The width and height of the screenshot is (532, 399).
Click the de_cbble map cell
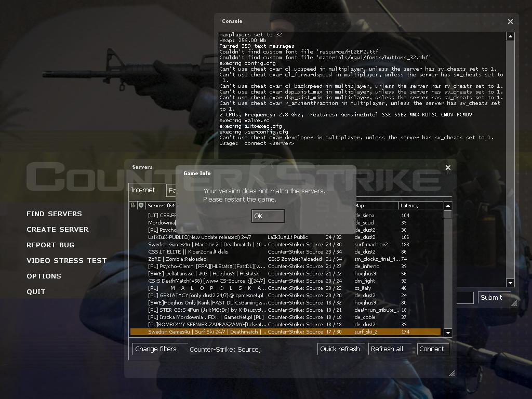(x=365, y=317)
